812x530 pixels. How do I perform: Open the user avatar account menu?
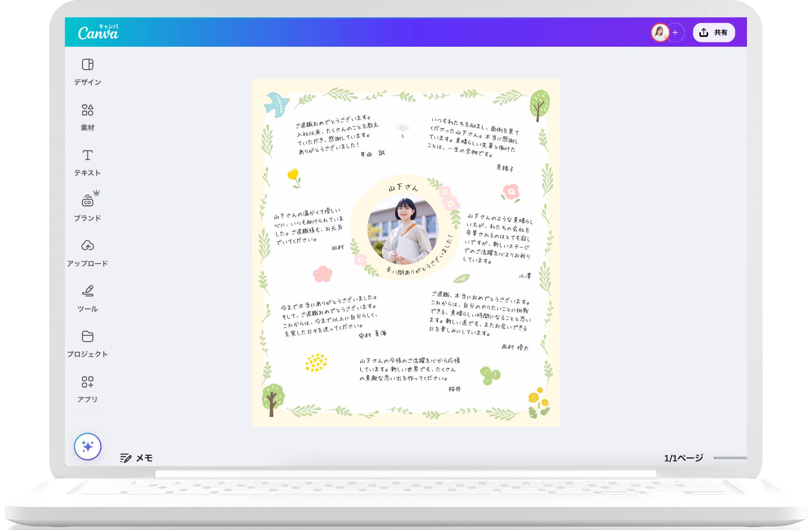pos(659,32)
